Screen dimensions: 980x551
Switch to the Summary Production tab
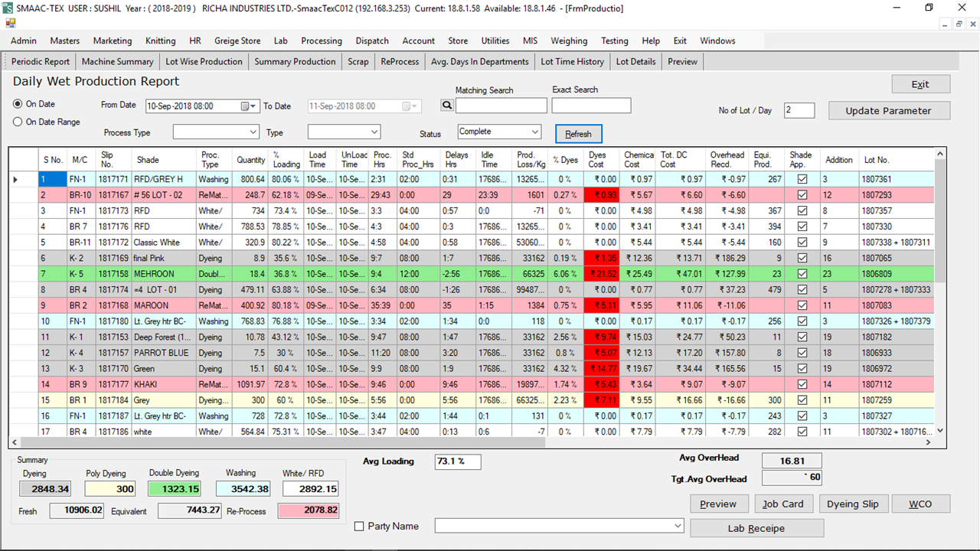point(295,61)
